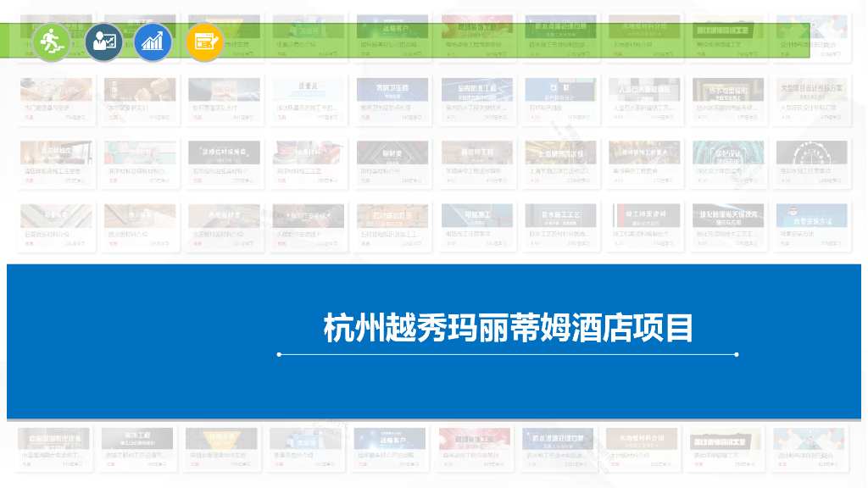Open the 木门套测量与安装 course card
This screenshot has height=488, width=868.
(57, 100)
